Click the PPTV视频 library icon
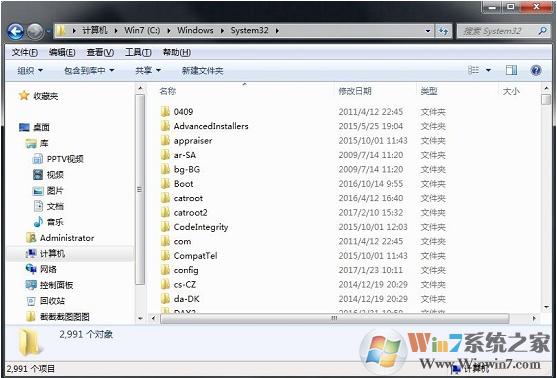The width and height of the screenshot is (557, 378). [x=38, y=159]
